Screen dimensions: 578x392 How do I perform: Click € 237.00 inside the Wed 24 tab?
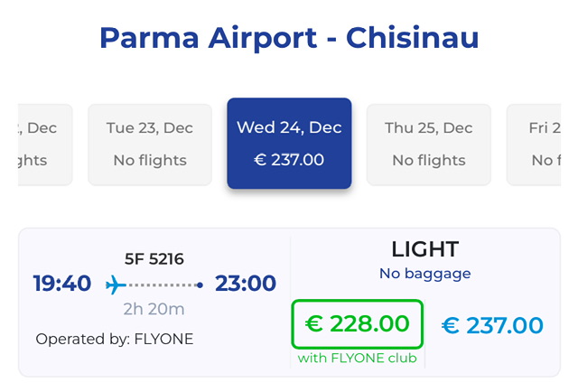click(289, 161)
